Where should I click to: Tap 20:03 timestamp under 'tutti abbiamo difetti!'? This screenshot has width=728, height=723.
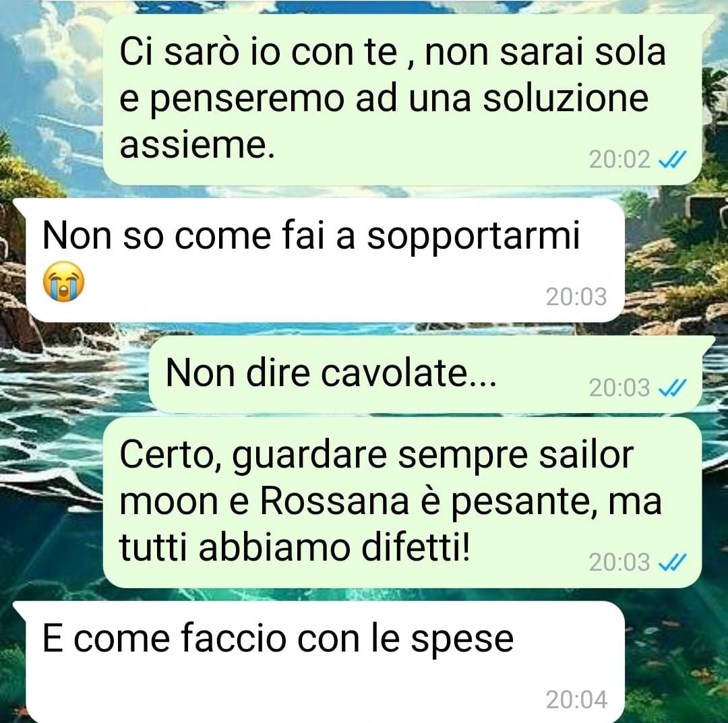[x=619, y=563]
